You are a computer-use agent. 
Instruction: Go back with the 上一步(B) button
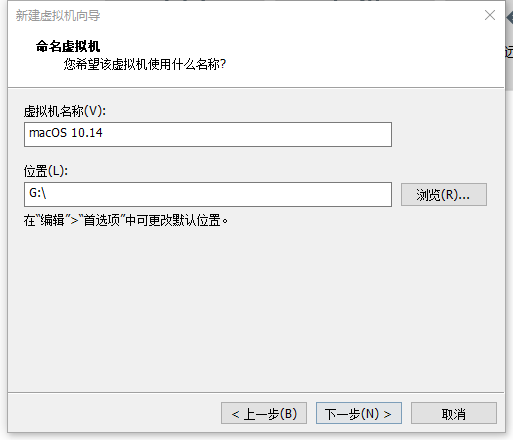pyautogui.click(x=264, y=413)
